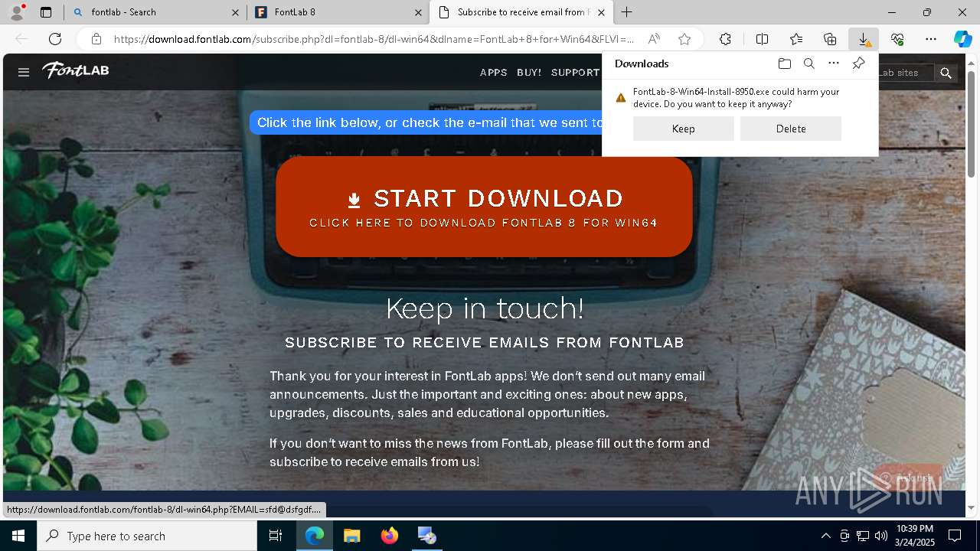Click the address bar URL

point(374,39)
